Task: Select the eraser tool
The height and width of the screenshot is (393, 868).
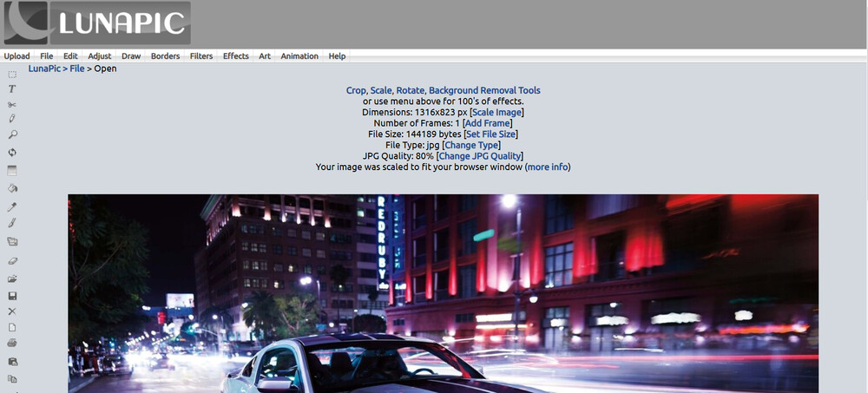Action: pos(12,260)
